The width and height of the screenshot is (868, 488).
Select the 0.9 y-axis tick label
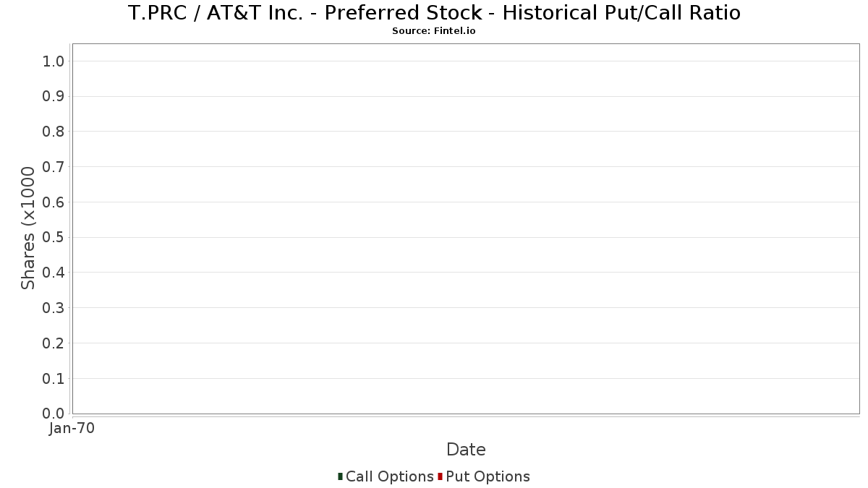54,96
